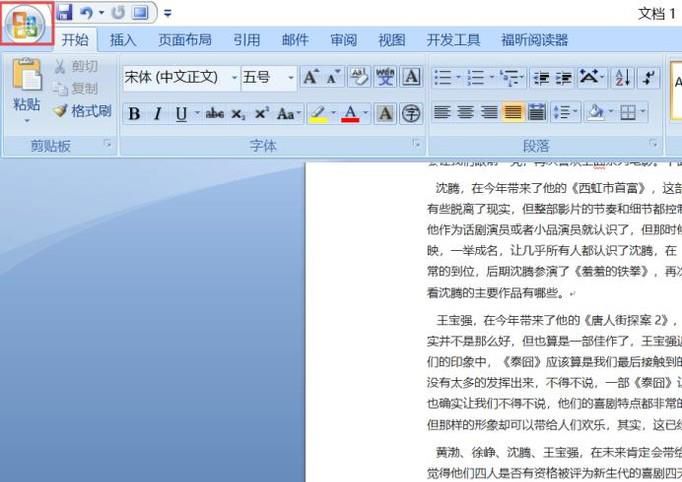Click the 复制 button
682x482 pixels.
click(x=76, y=89)
